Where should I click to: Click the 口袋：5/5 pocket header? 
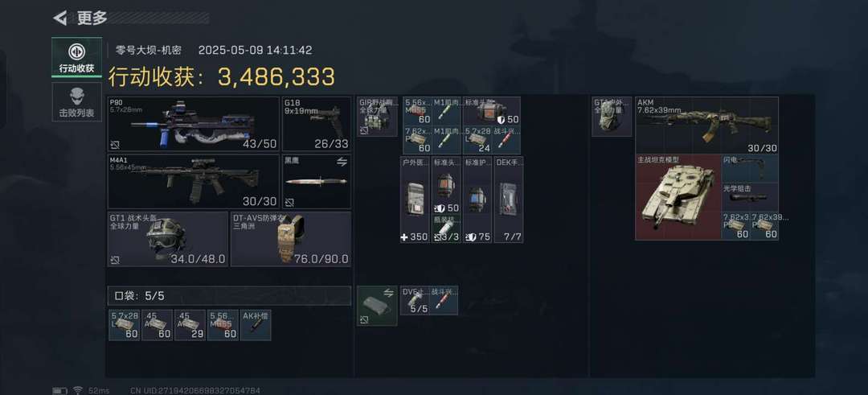pos(229,296)
